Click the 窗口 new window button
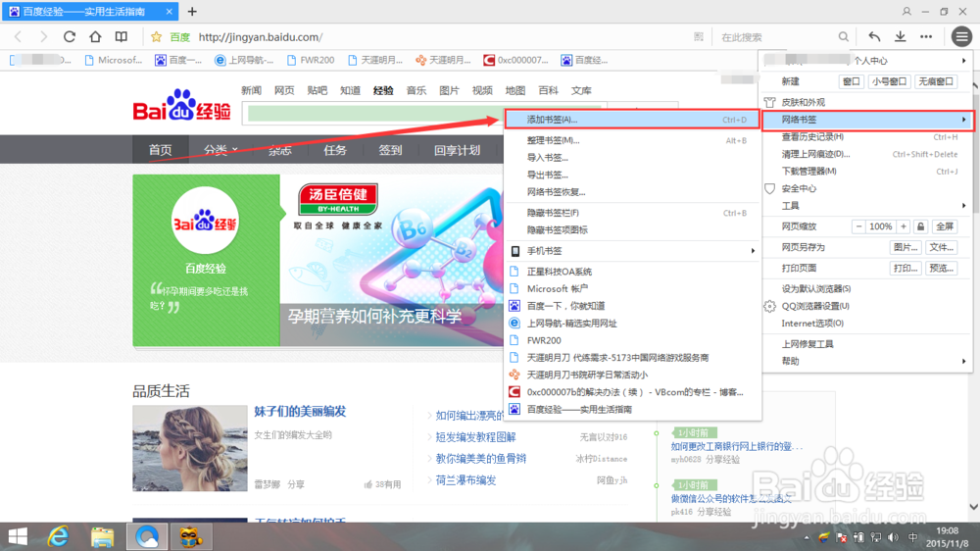The width and height of the screenshot is (980, 551). click(852, 81)
